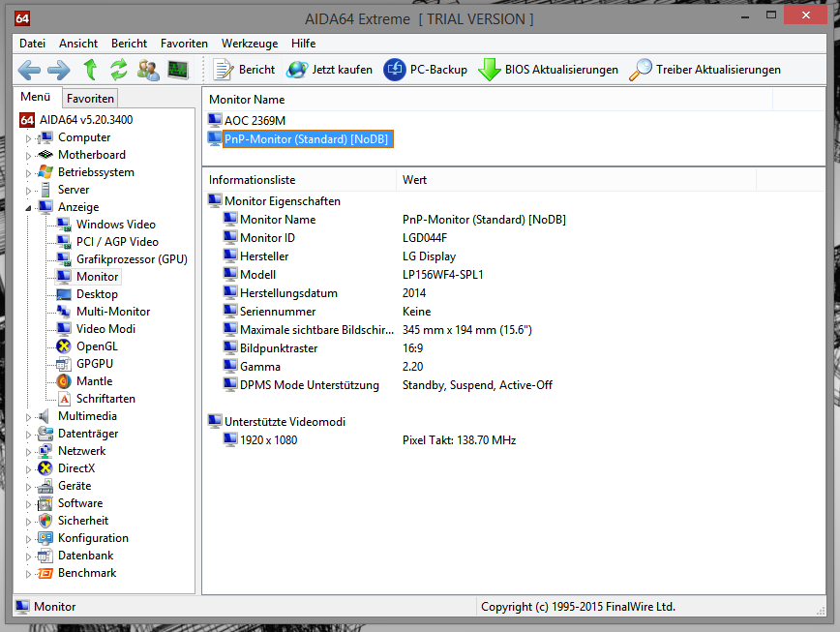Image resolution: width=840 pixels, height=632 pixels.
Task: Open the Werkzeuge menu
Action: pos(250,44)
